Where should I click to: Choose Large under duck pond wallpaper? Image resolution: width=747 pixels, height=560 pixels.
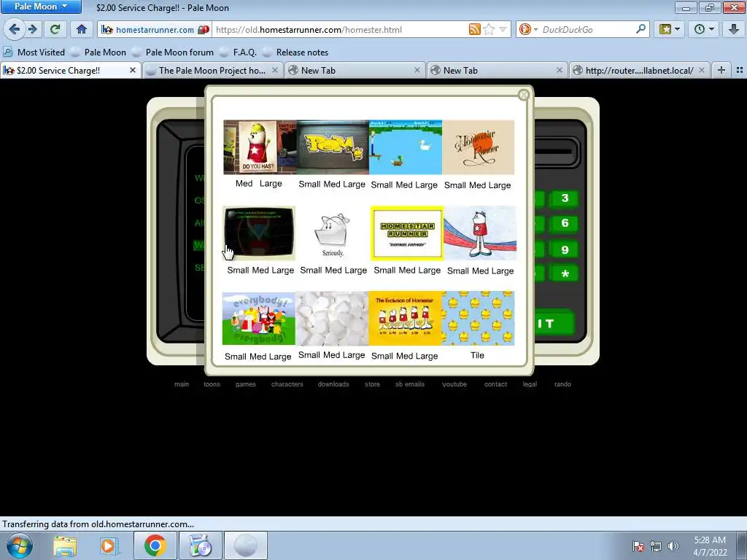[425, 184]
